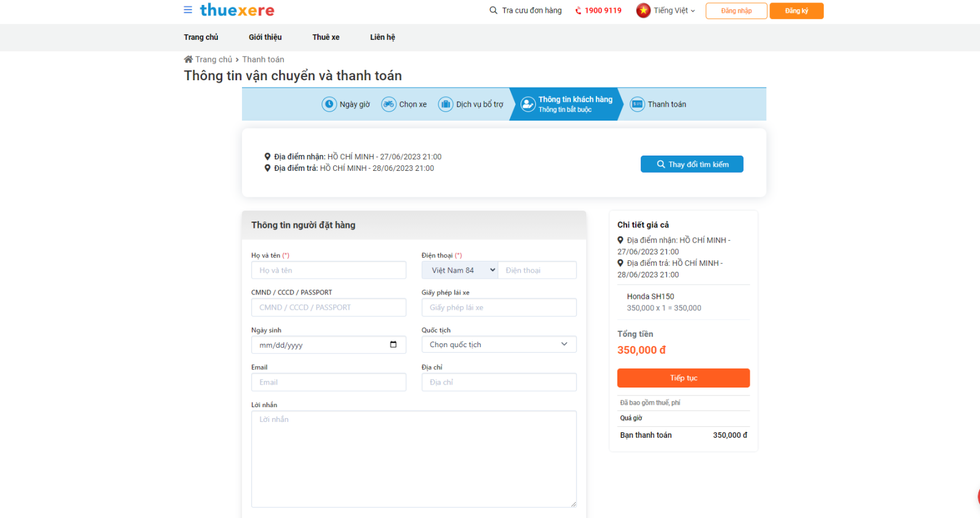Focus the Lời nhắn message textarea
Image resolution: width=980 pixels, height=518 pixels.
pos(413,459)
